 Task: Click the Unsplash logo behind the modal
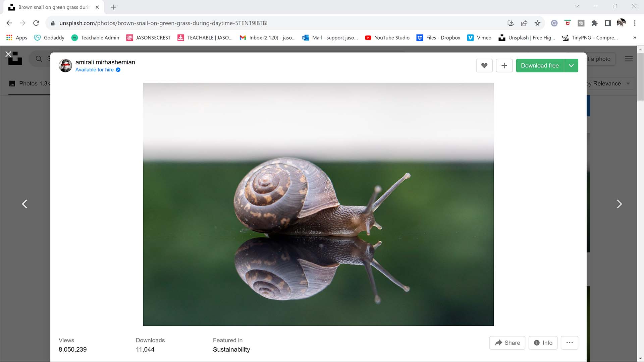[x=15, y=59]
